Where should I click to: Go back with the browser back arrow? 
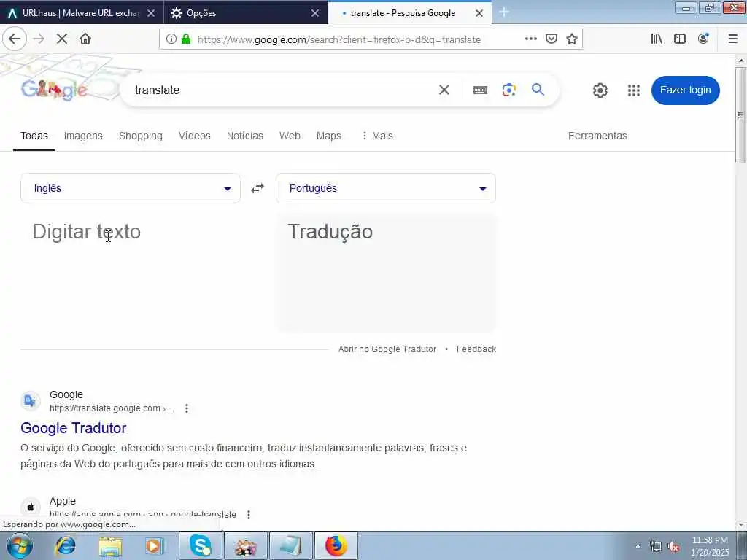15,39
